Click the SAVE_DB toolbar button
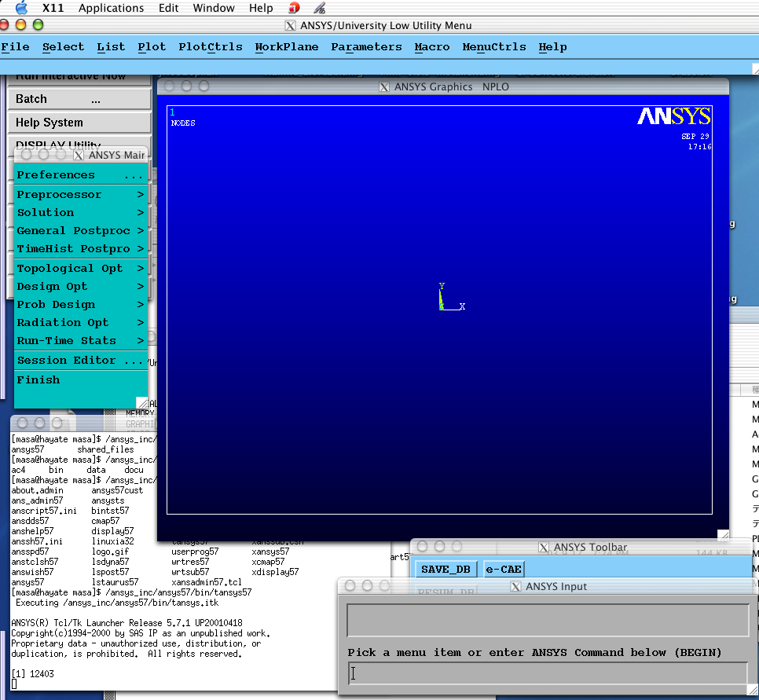This screenshot has width=759, height=700. coord(445,570)
